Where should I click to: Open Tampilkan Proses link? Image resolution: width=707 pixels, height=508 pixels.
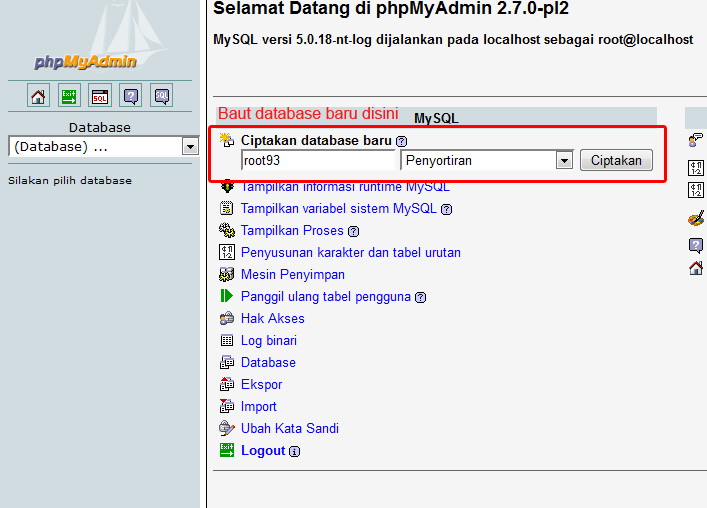coord(292,230)
